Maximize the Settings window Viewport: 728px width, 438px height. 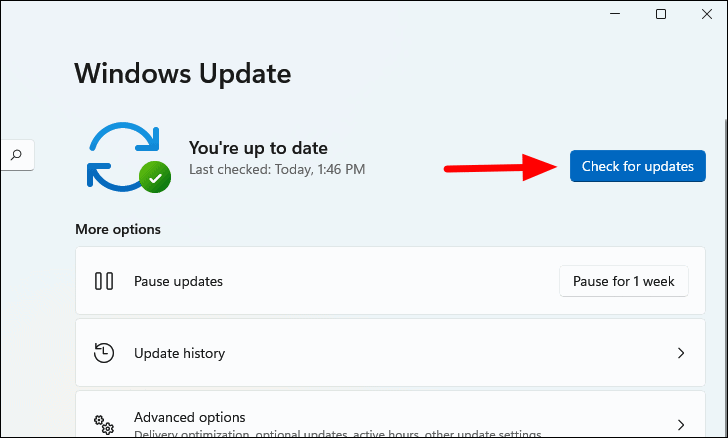pyautogui.click(x=661, y=14)
